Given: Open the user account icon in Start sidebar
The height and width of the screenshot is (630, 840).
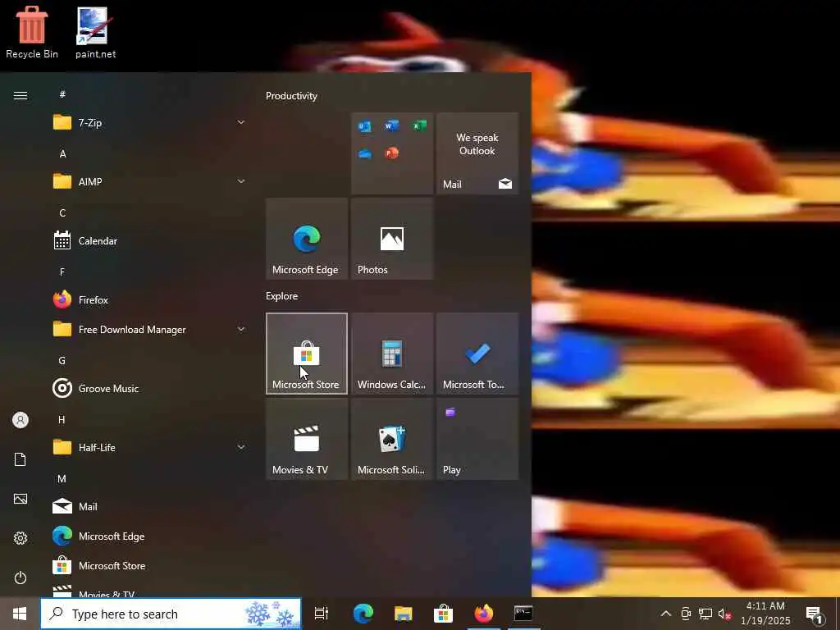Looking at the screenshot, I should tap(21, 420).
